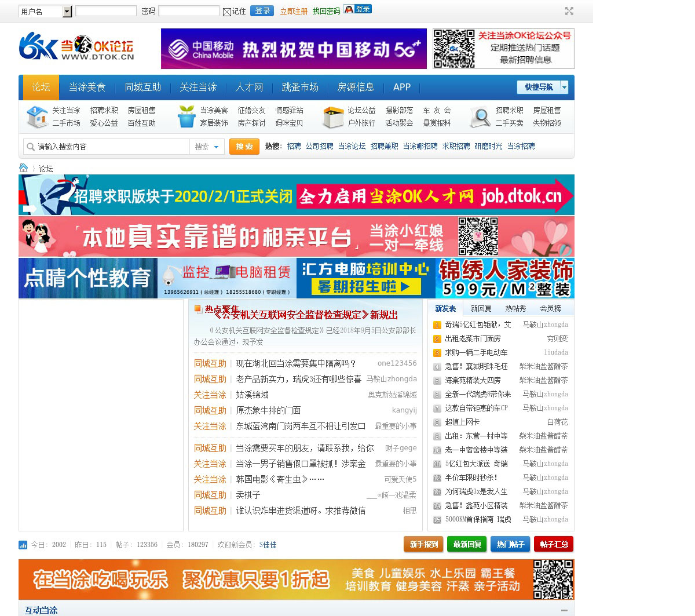Open the APP nav tab
695x616 pixels.
[x=402, y=87]
